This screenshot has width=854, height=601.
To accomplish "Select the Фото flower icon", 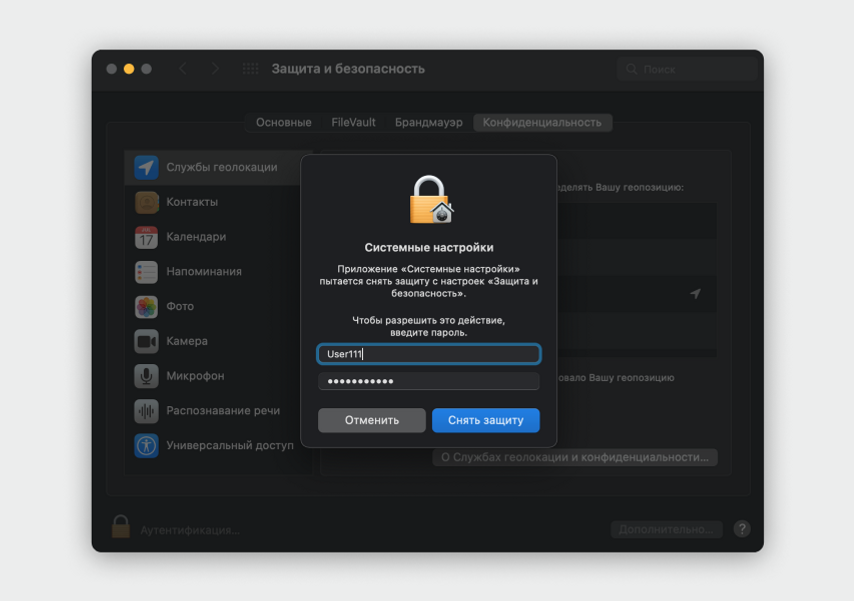I will coord(147,307).
